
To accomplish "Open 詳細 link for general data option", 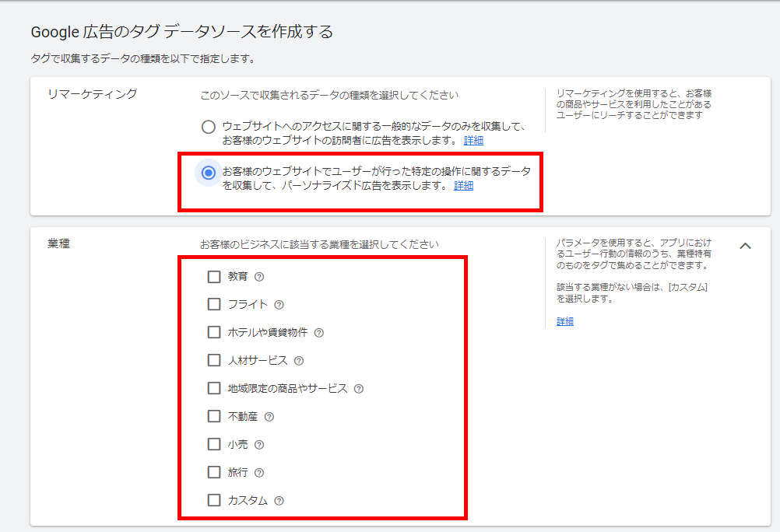I will click(x=473, y=140).
